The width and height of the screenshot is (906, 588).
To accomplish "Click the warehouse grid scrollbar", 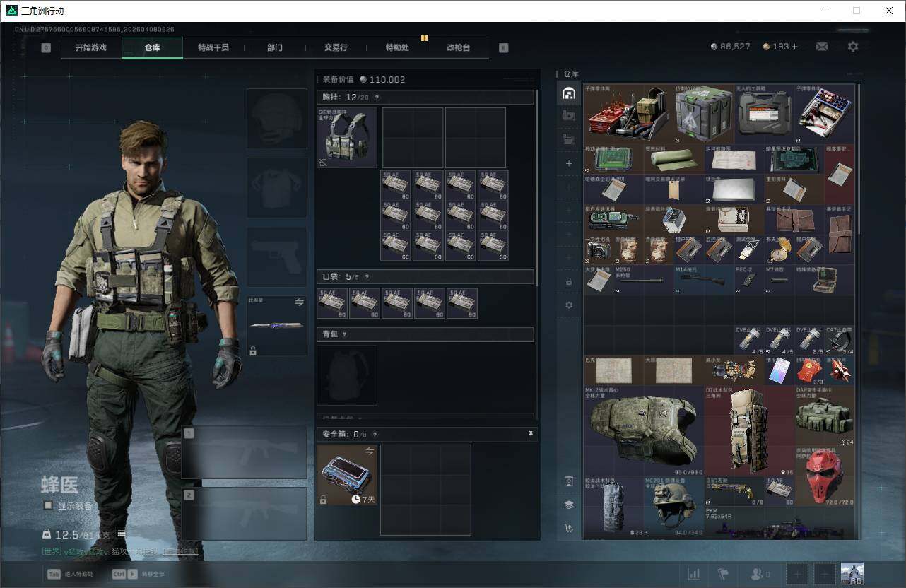I will click(x=859, y=159).
